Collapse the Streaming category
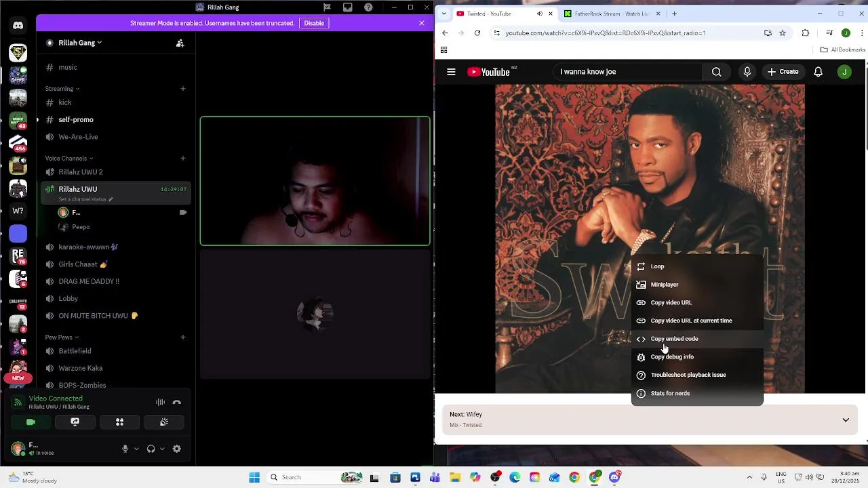 62,88
